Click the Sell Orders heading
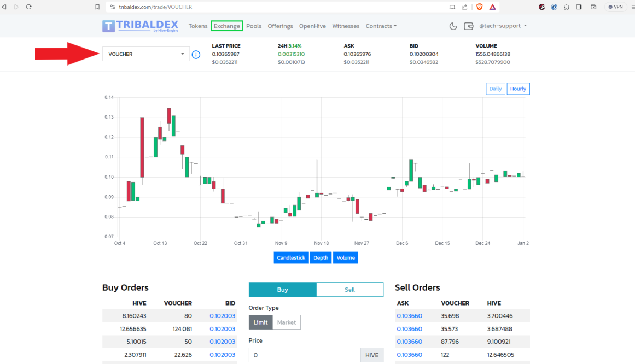Image resolution: width=635 pixels, height=364 pixels. [x=417, y=287]
